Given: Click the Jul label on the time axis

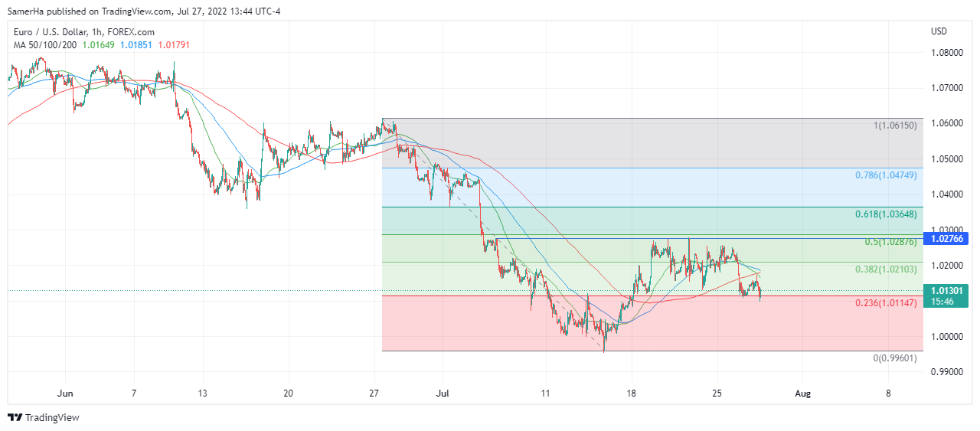Looking at the screenshot, I should (x=443, y=393).
